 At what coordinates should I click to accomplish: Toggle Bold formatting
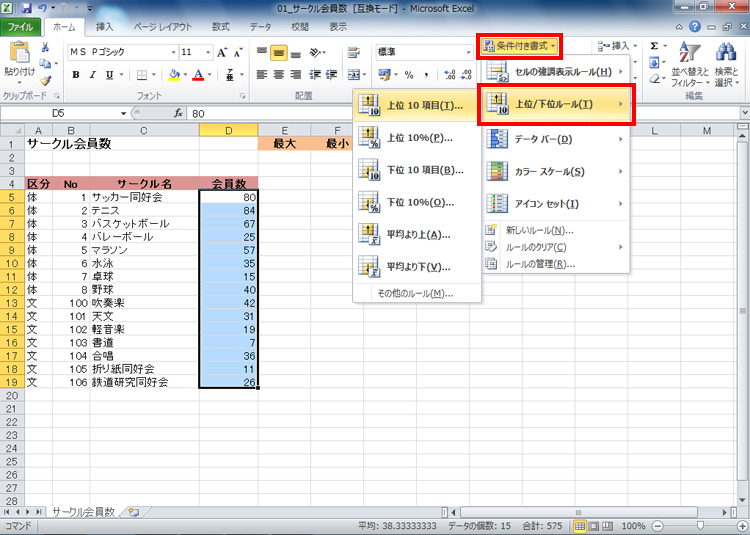76,75
